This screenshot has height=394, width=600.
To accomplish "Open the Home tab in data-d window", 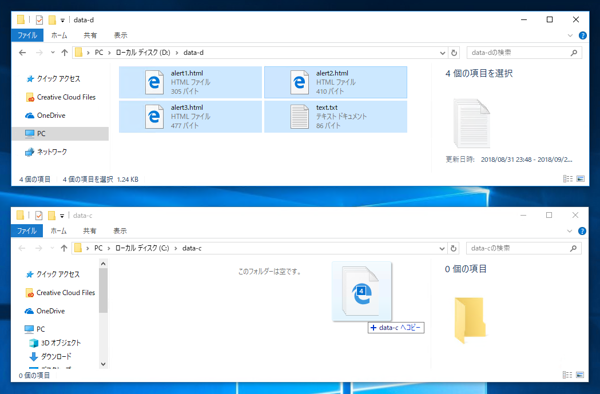I will (59, 36).
